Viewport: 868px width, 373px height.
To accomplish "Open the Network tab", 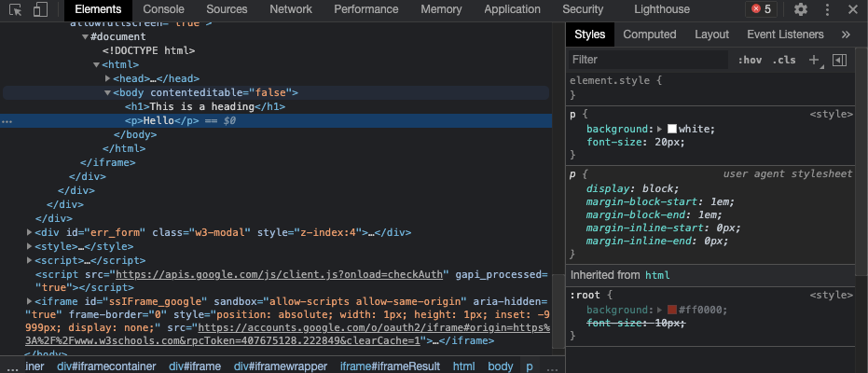I will pos(291,9).
